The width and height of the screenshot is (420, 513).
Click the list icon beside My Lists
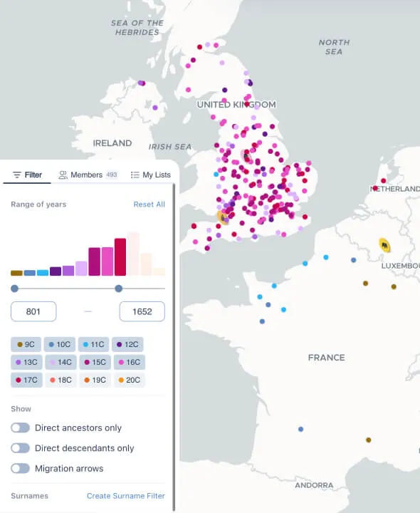135,175
